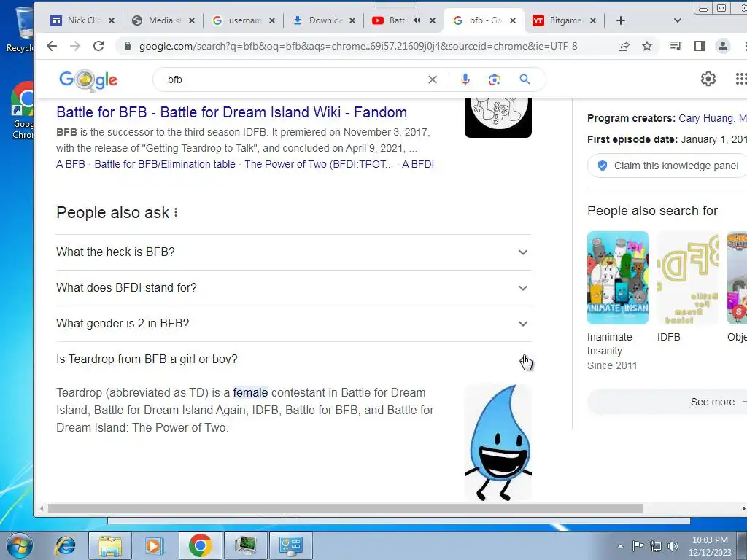Open a new browser tab
Image resolution: width=747 pixels, height=560 pixels.
tap(621, 20)
